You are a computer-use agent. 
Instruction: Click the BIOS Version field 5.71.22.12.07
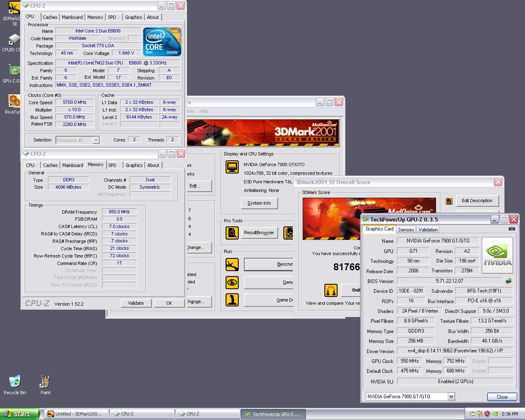pos(450,281)
